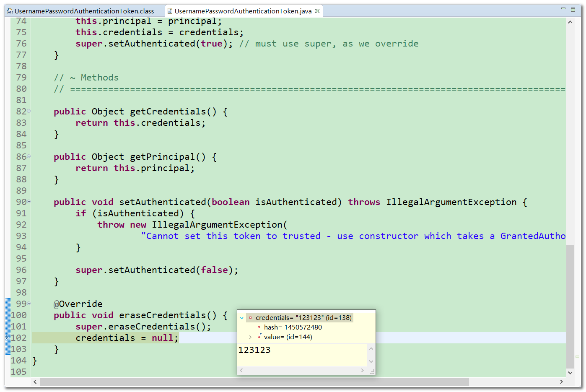The height and width of the screenshot is (392, 586).
Task: Collapse the credentials node in debug popup
Action: [x=242, y=318]
